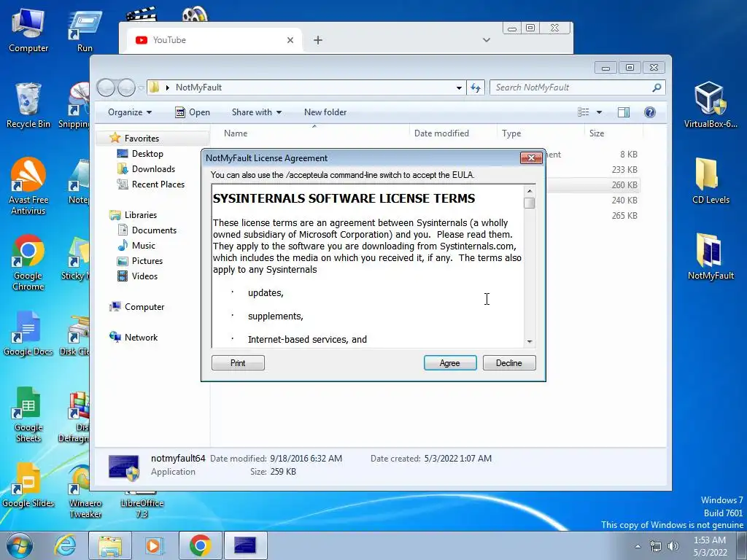The image size is (747, 560).
Task: Open Internet Explorer from the taskbar
Action: pyautogui.click(x=65, y=545)
